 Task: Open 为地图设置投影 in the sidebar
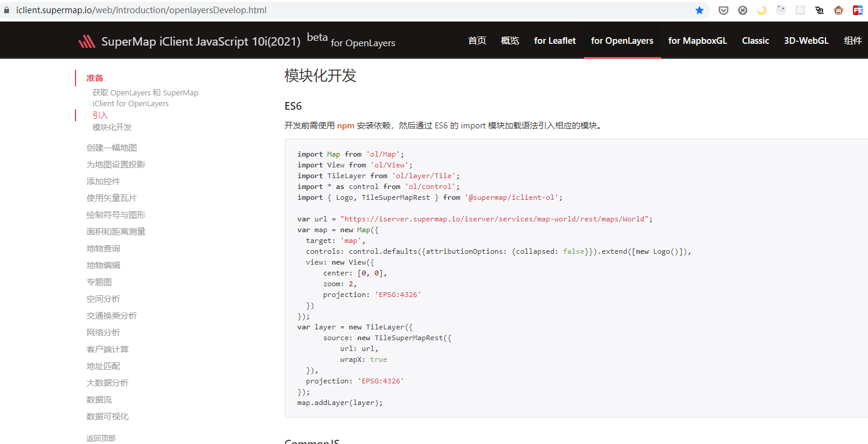[116, 164]
